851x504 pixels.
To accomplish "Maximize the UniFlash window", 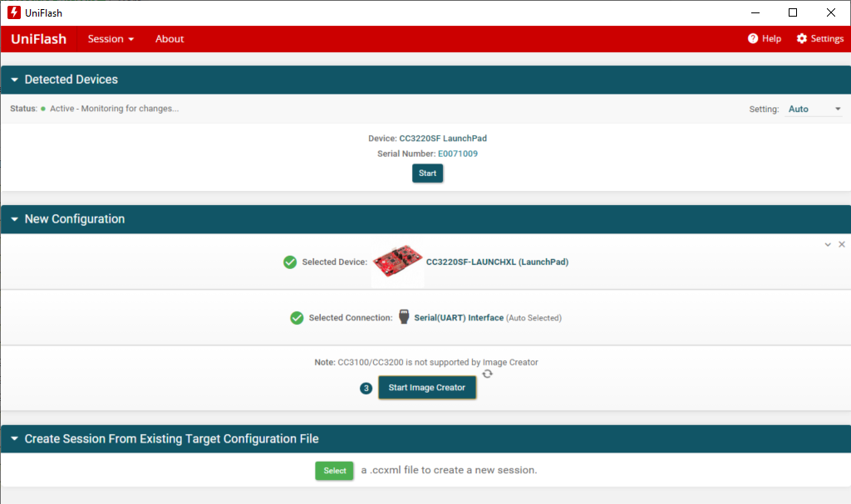I will point(792,12).
